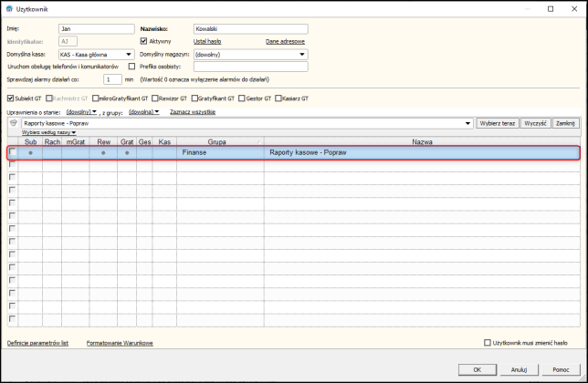588x383 pixels.
Task: Click the alarm interval minutes field
Action: 112,79
